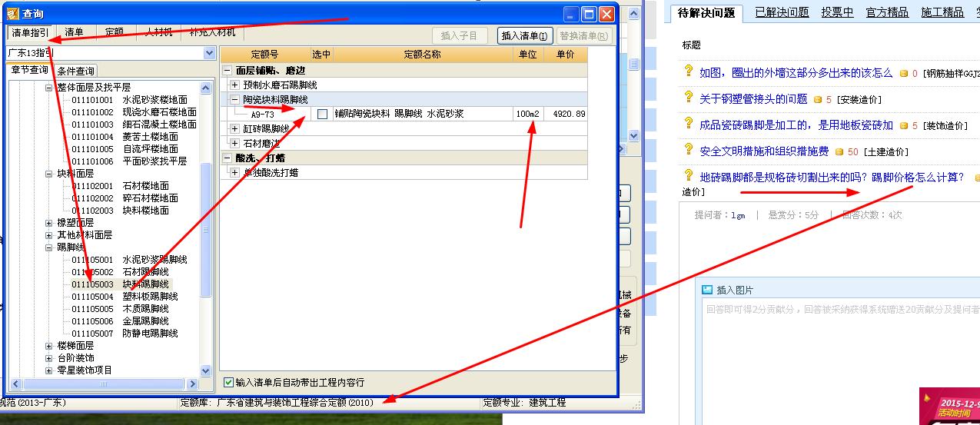
Task: Collapse the 踢脚线 tree node
Action: pyautogui.click(x=49, y=247)
